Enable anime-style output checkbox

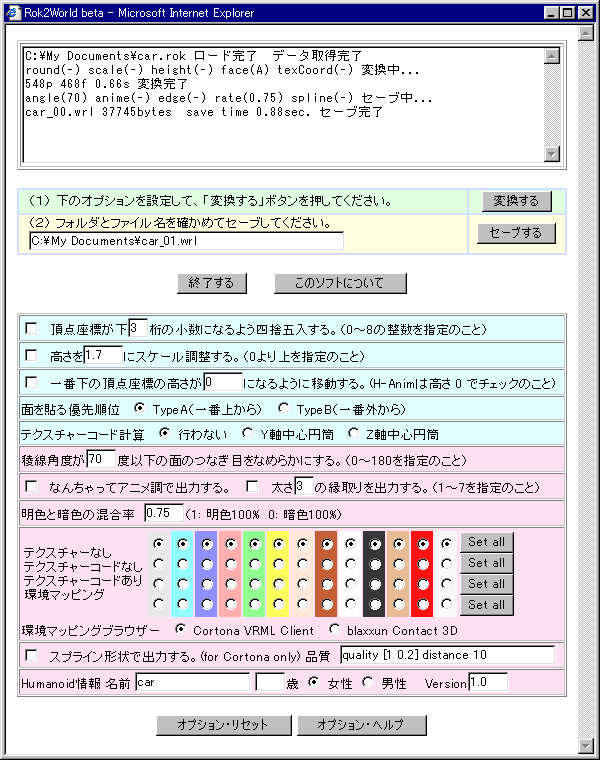click(32, 486)
